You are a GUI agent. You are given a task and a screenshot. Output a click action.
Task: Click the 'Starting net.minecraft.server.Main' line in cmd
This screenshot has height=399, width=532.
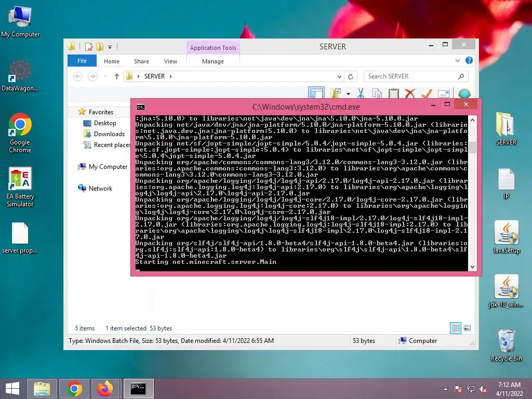[x=206, y=262]
